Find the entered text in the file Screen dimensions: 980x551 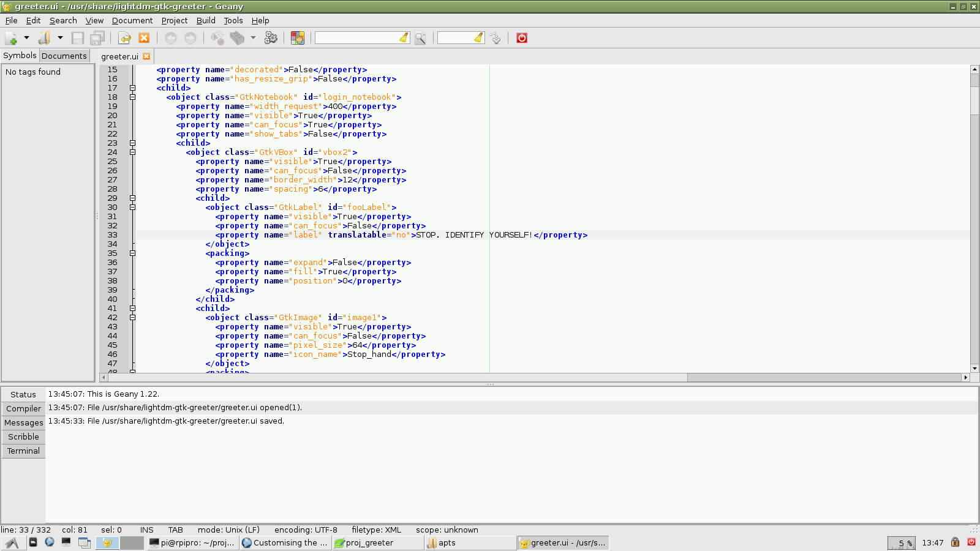click(420, 38)
